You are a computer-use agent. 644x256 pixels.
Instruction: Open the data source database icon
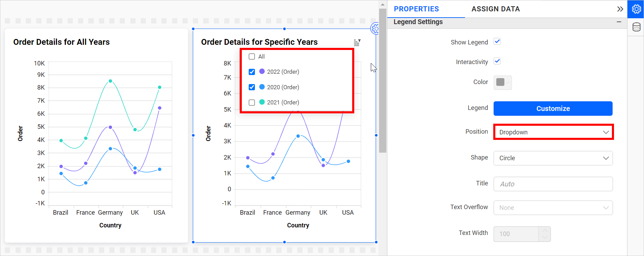click(x=636, y=27)
